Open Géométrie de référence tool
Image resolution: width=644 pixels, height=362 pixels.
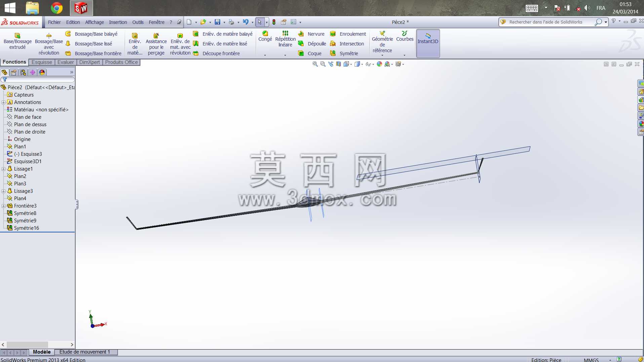pyautogui.click(x=382, y=42)
